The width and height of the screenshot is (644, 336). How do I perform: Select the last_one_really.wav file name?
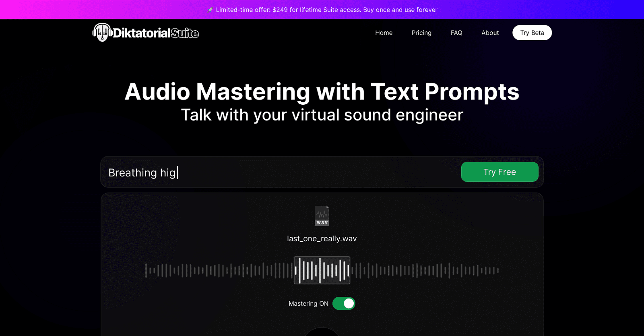point(322,239)
